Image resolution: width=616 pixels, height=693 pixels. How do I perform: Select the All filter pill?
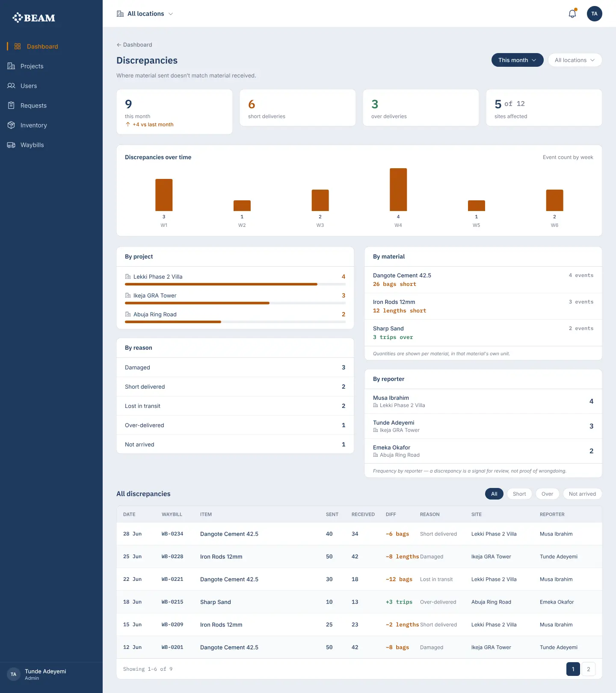click(x=494, y=494)
